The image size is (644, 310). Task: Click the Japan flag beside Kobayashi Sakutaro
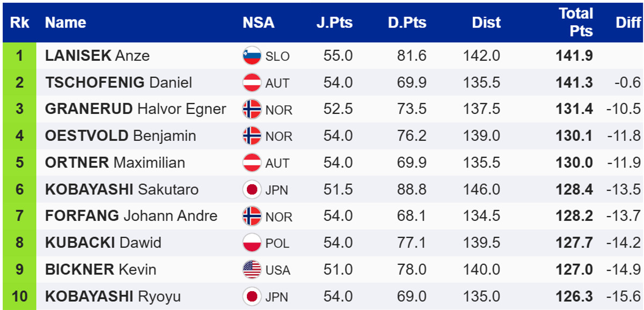point(252,189)
